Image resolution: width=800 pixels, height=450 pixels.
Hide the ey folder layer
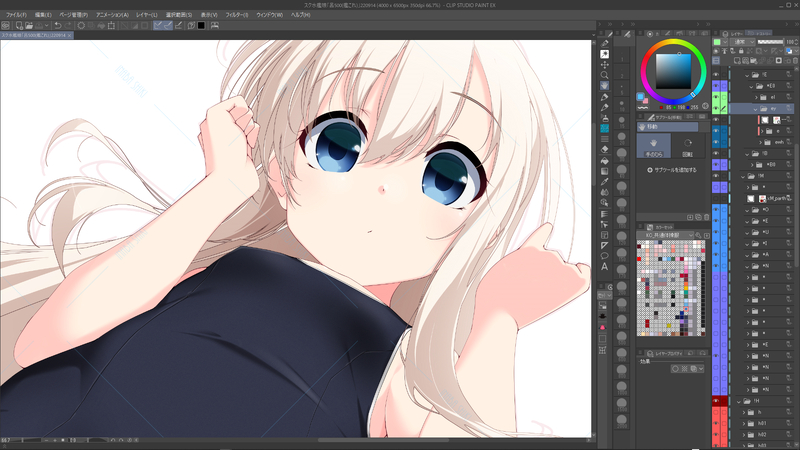tap(716, 108)
